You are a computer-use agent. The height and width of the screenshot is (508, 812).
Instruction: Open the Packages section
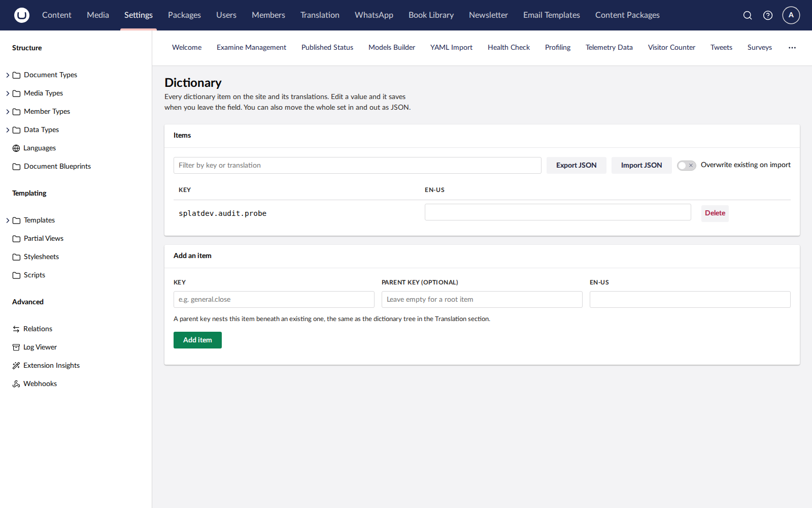tap(184, 15)
